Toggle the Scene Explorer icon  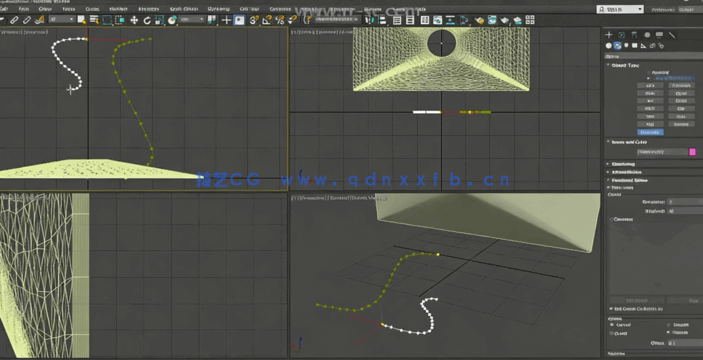pyautogui.click(x=397, y=20)
